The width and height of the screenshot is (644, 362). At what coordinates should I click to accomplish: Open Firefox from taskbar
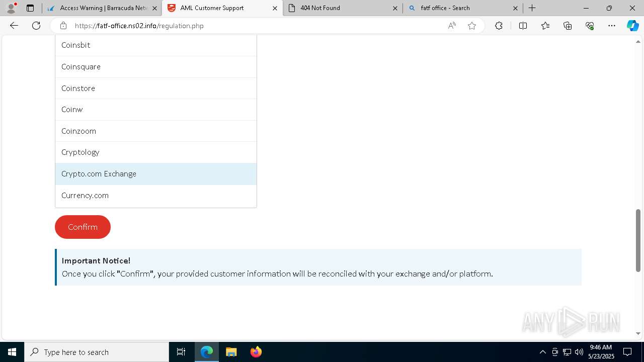point(256,352)
